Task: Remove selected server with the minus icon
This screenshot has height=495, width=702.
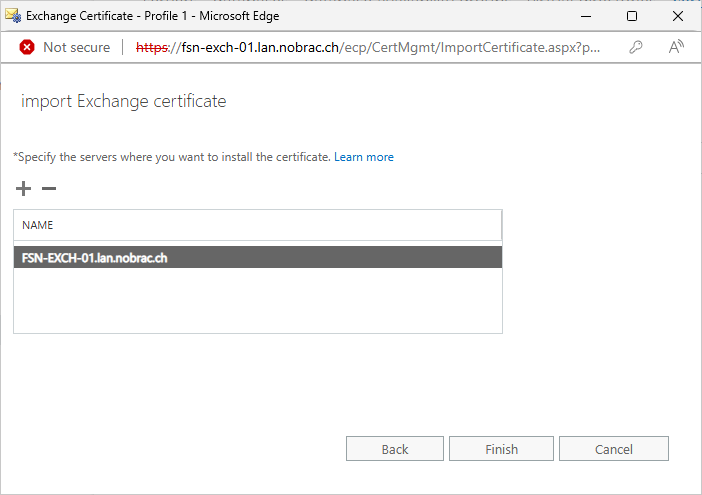Action: coord(49,188)
